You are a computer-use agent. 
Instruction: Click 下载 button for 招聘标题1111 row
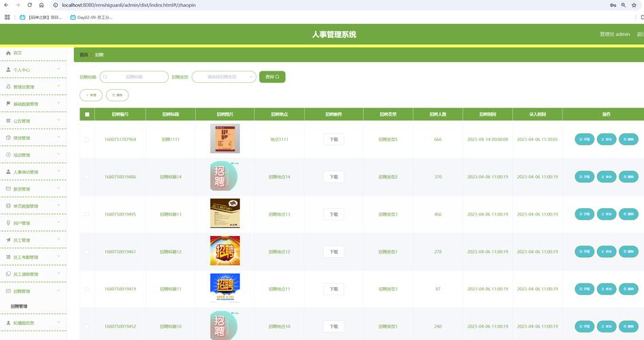click(333, 139)
